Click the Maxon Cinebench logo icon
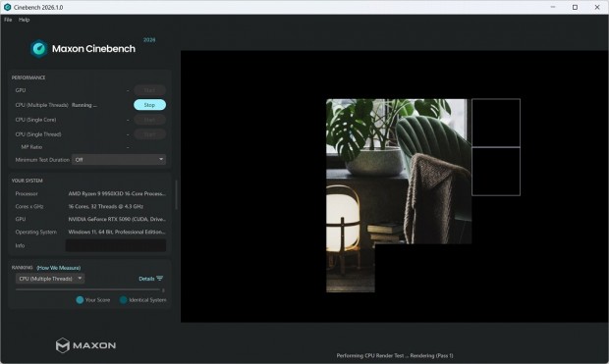Image resolution: width=609 pixels, height=364 pixels. point(39,48)
